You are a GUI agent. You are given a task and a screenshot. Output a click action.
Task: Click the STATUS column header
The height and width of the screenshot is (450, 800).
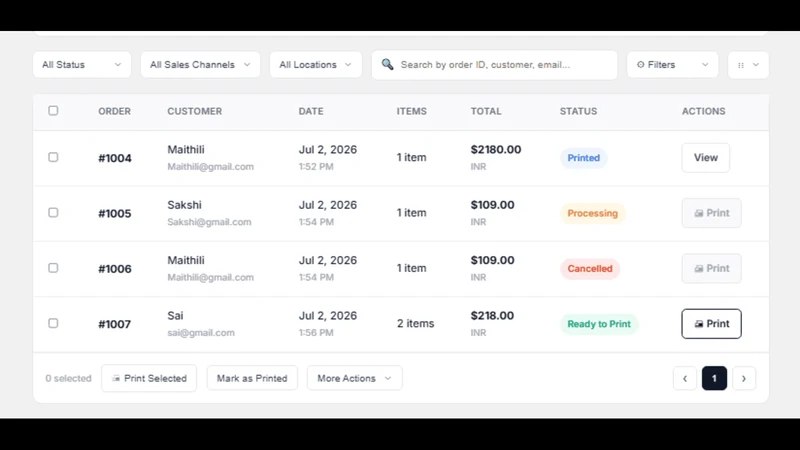[x=578, y=111]
